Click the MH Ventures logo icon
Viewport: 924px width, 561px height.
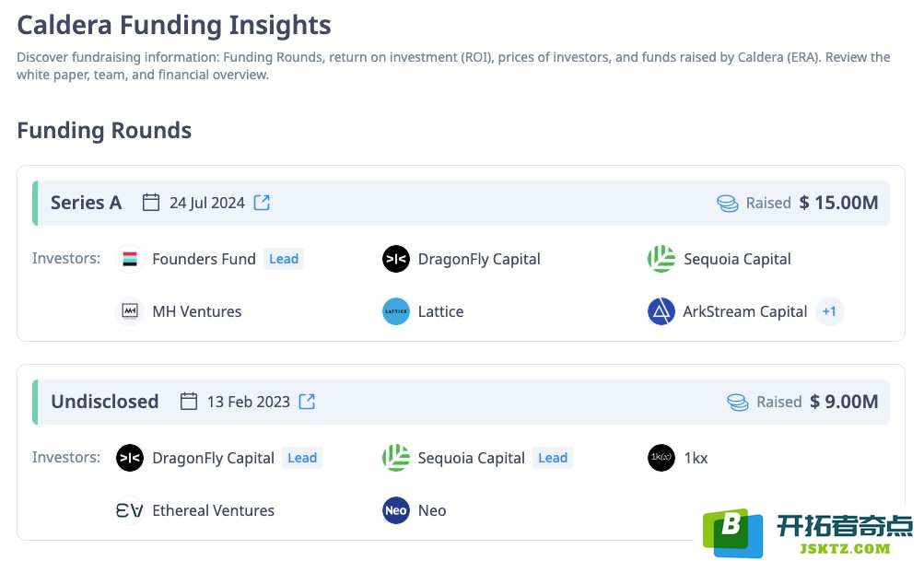tap(130, 310)
